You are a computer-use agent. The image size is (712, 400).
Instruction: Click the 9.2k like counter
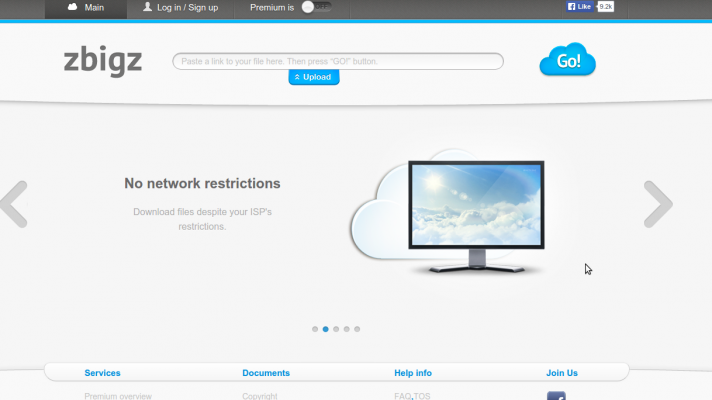[x=606, y=6]
